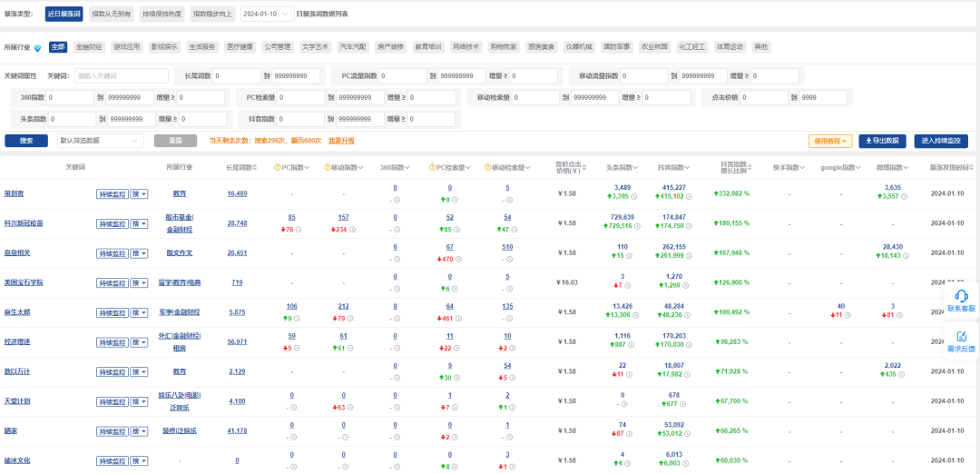
Task: Open 使用教程 dropdown button
Action: (830, 142)
